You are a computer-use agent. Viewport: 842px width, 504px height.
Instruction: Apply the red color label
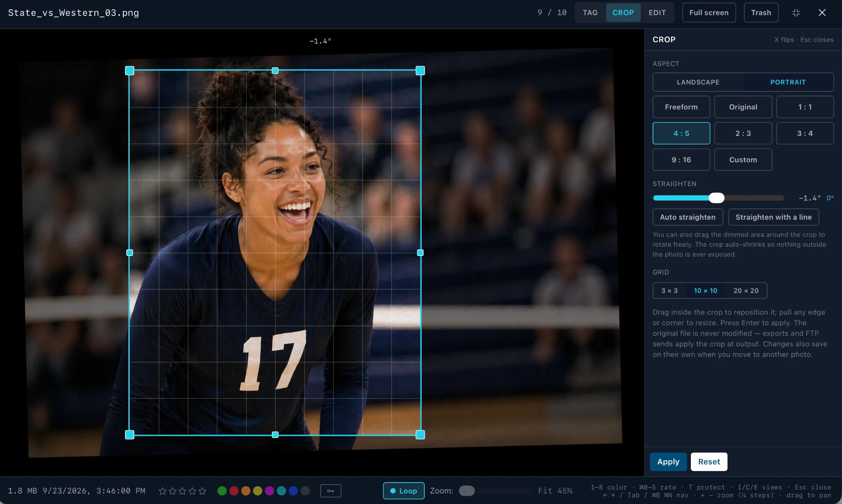click(x=234, y=491)
